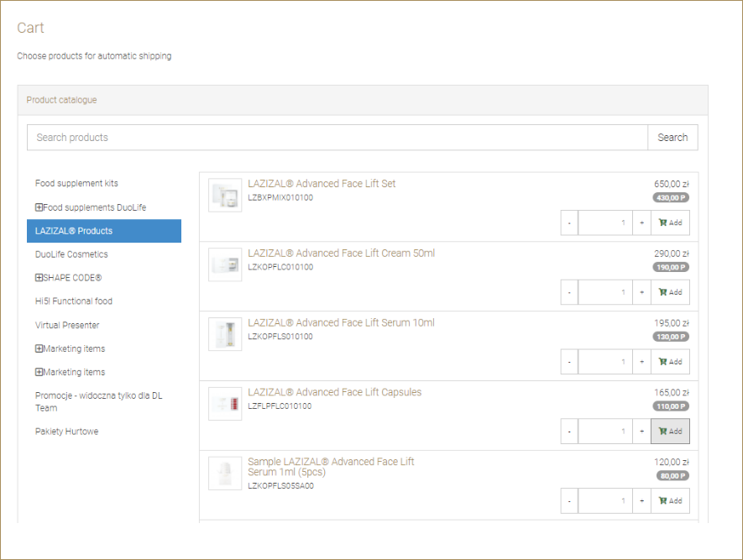Open Sample Face Lift Serum 1ml thumbnail
Screen dimensions: 743x560
[225, 474]
